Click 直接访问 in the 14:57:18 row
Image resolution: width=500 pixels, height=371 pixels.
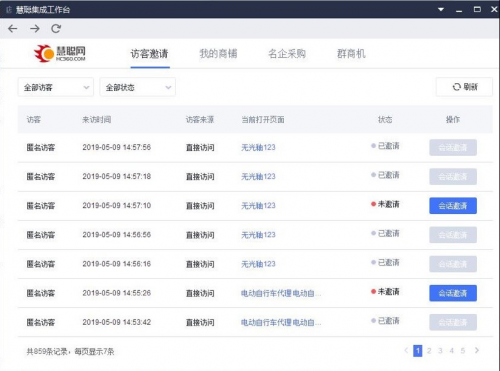tap(200, 176)
